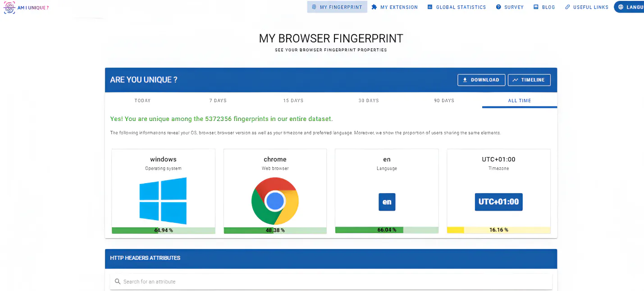Click the puzzle piece extension icon

pyautogui.click(x=374, y=7)
